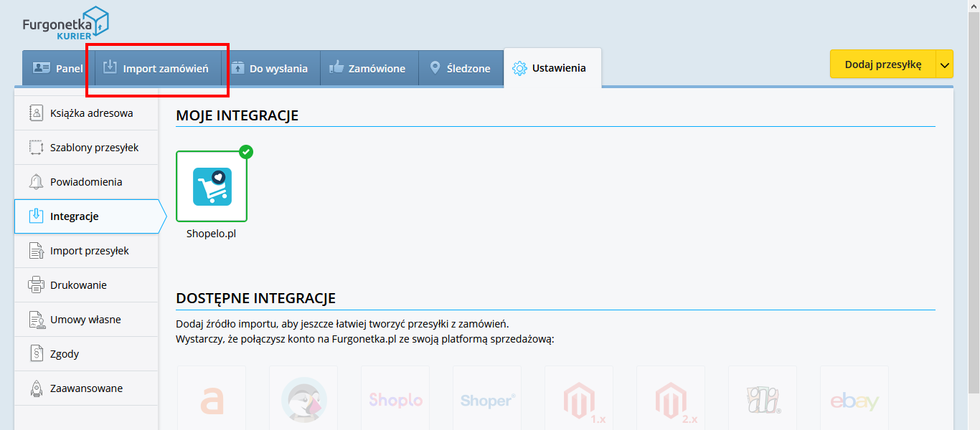
Task: Click the Zgody document icon
Action: point(36,354)
